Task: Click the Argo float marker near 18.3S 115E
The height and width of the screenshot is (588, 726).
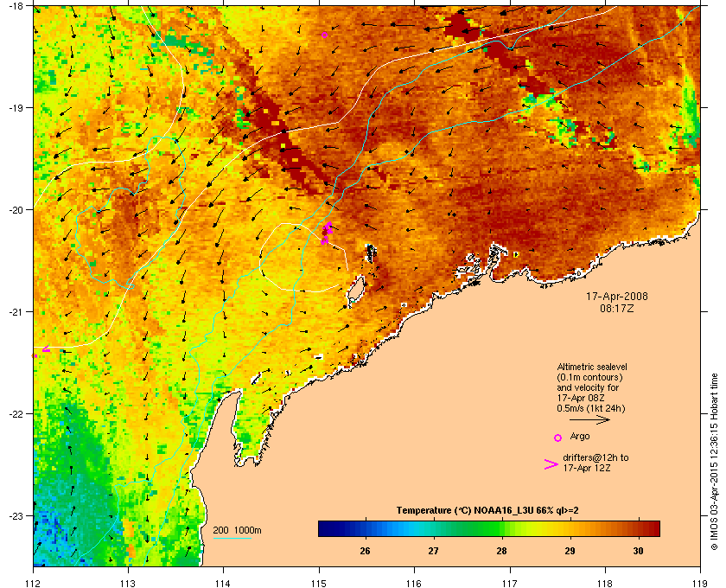Action: pyautogui.click(x=325, y=35)
